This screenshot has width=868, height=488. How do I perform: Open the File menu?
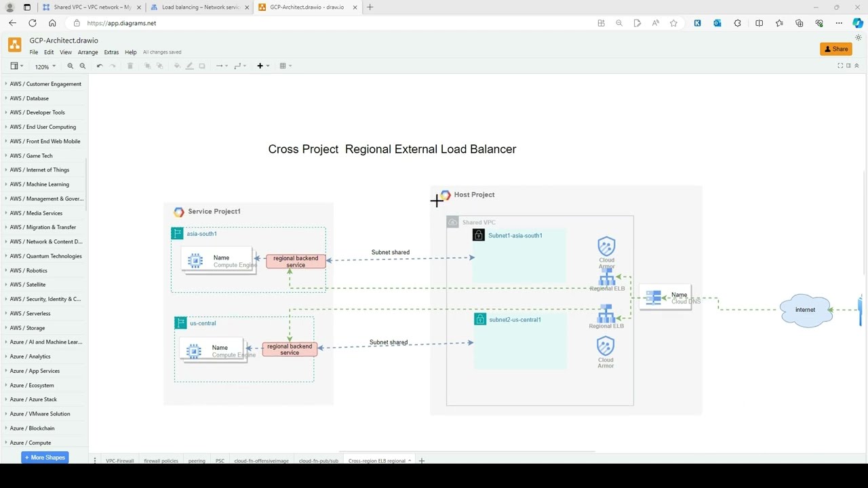(x=34, y=52)
